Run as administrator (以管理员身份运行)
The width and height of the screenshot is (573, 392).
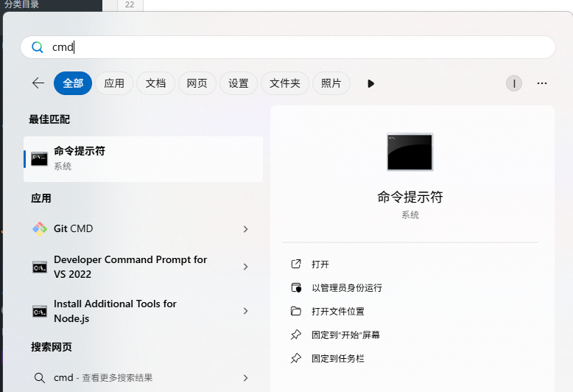tap(346, 287)
